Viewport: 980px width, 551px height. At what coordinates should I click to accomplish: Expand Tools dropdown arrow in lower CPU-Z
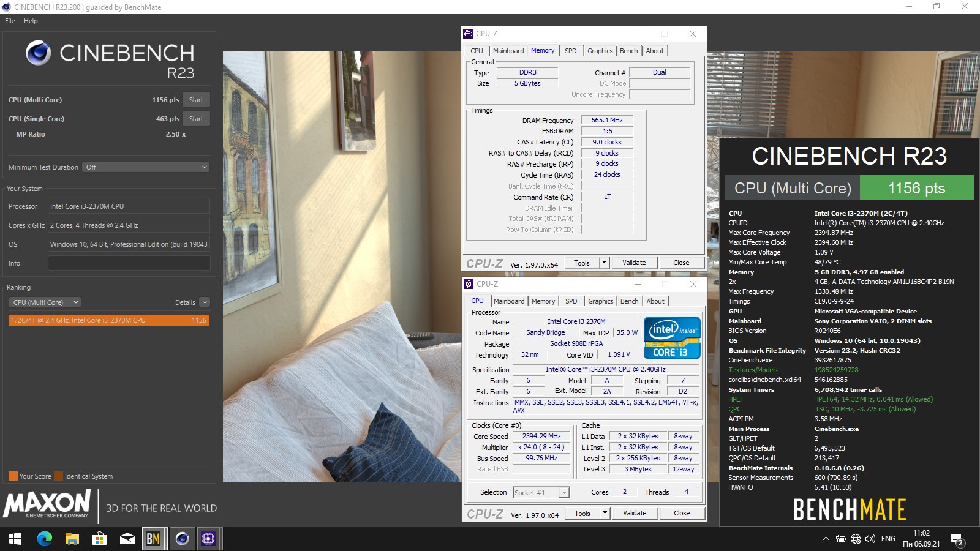[605, 514]
